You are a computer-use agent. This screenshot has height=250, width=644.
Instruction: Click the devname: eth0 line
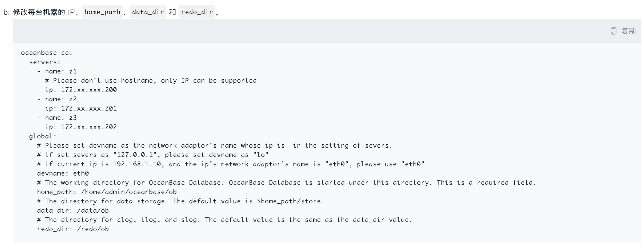point(63,173)
